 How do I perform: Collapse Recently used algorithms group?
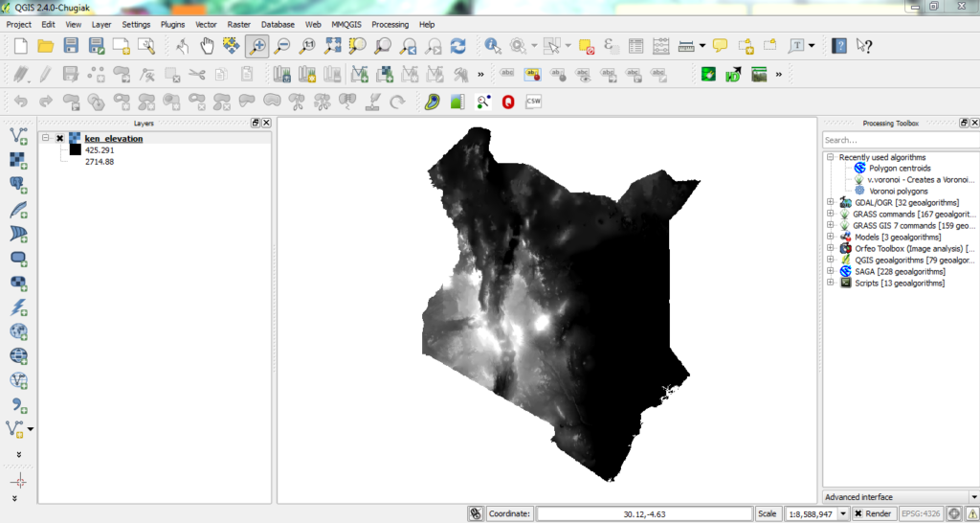point(831,158)
